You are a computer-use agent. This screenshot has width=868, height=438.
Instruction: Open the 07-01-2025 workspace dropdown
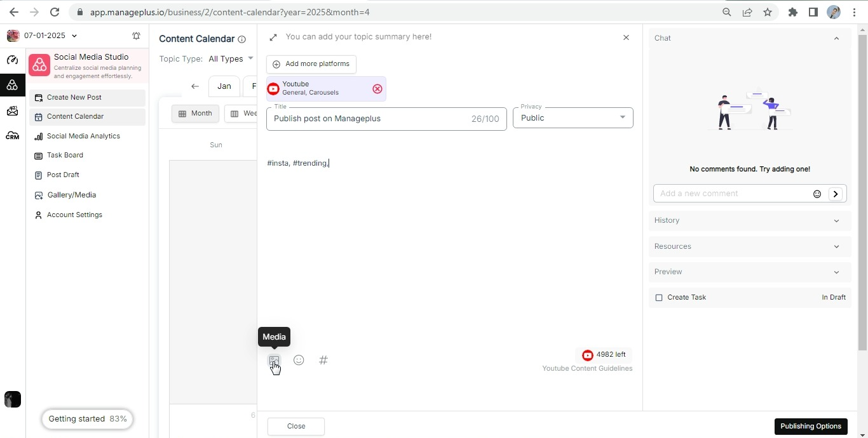point(50,36)
